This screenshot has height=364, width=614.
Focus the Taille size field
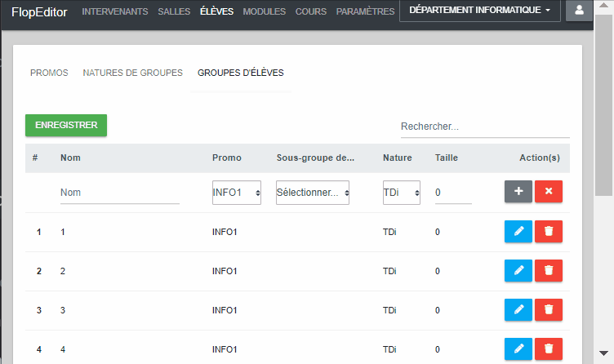(x=453, y=193)
